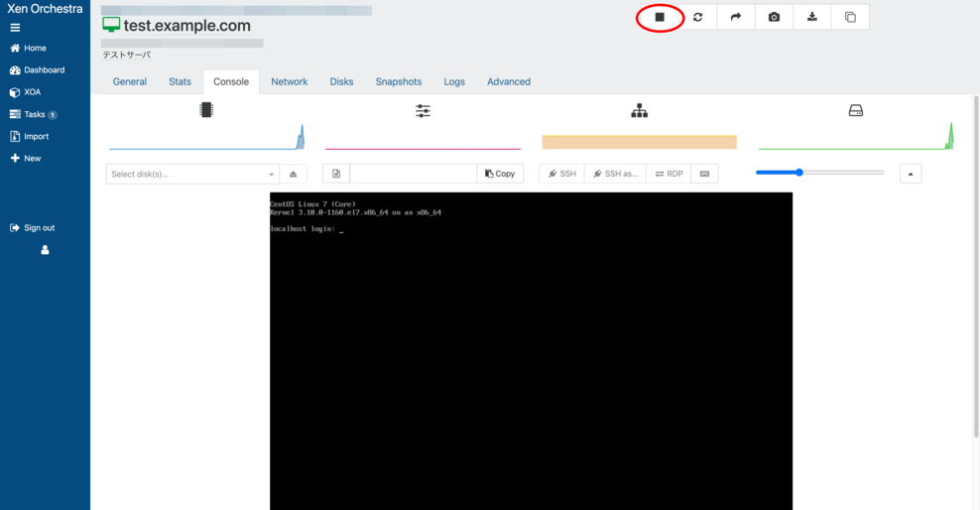Click the CPU chip icon
This screenshot has width=980, height=510.
(x=206, y=110)
